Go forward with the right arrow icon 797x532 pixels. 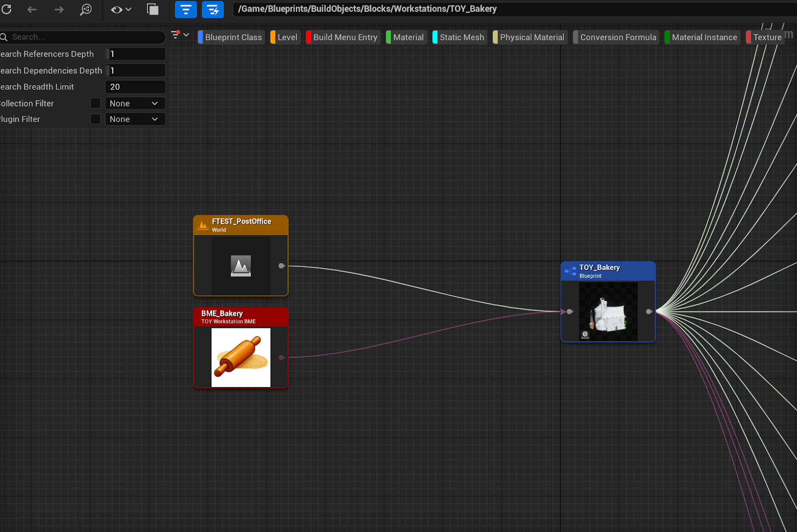[x=59, y=9]
